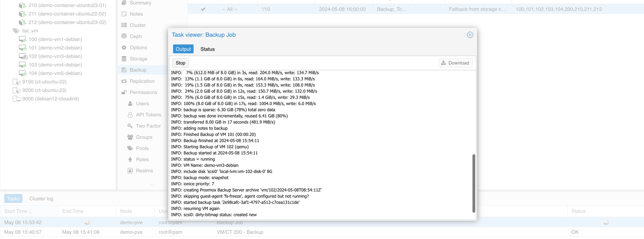Toggle enabled checkmark of backup job row
Viewport: 644px width, 239px height.
point(203,9)
